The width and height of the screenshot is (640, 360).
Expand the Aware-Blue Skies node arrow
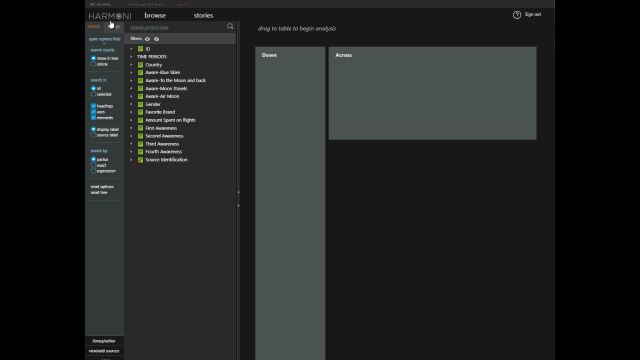pyautogui.click(x=131, y=73)
